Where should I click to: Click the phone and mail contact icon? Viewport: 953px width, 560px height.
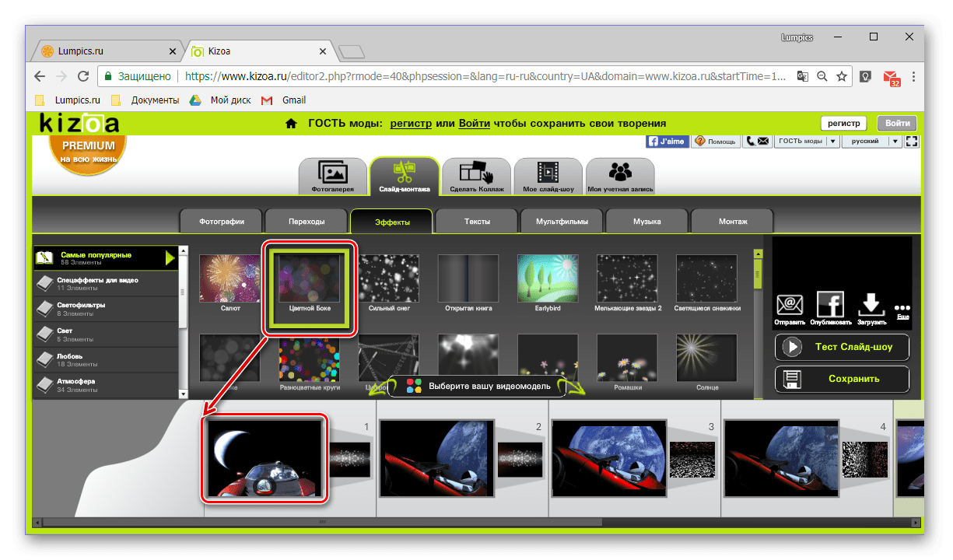click(757, 141)
